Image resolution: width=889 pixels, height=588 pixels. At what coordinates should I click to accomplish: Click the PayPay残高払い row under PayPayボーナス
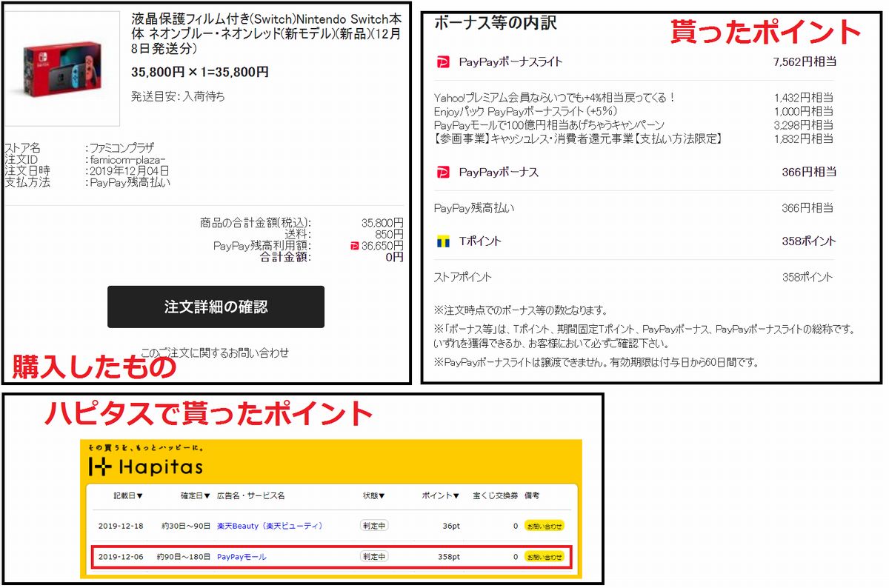coord(633,209)
